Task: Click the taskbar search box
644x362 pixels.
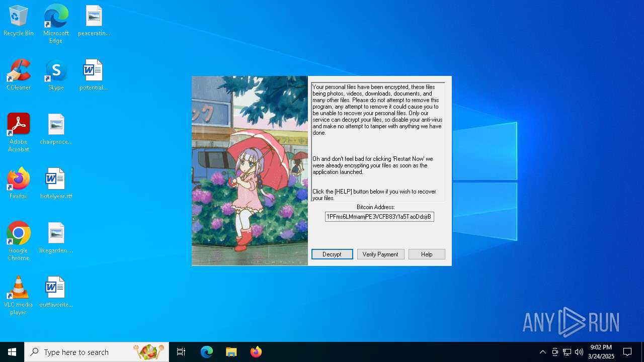Action: (97, 352)
